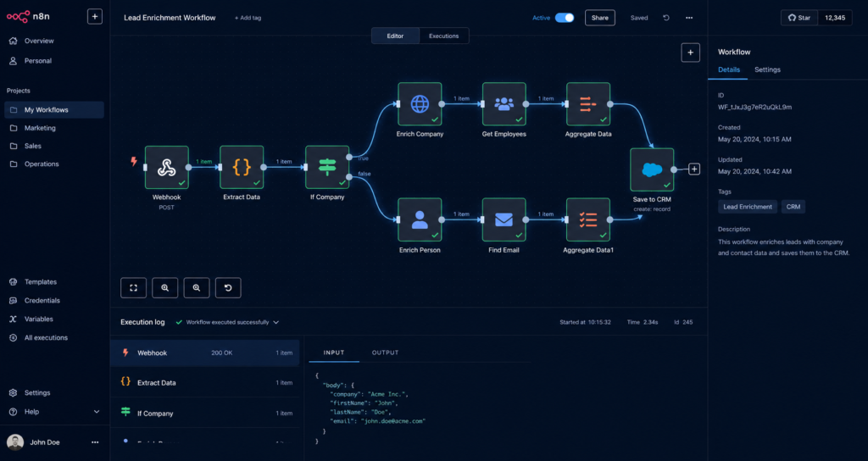The width and height of the screenshot is (868, 461).
Task: Click the Lead Enrichment Workflow title
Action: (170, 18)
